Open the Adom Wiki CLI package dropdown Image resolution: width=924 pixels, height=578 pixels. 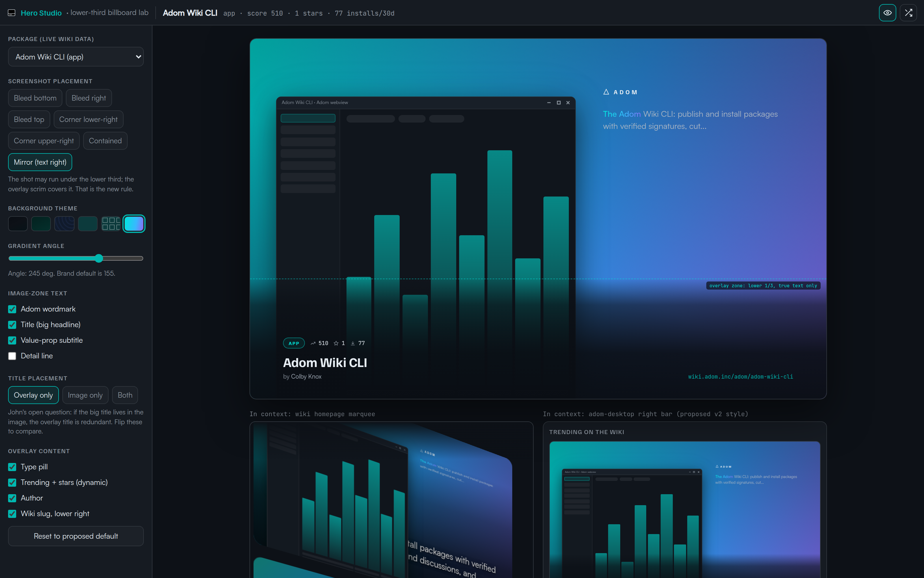point(76,57)
